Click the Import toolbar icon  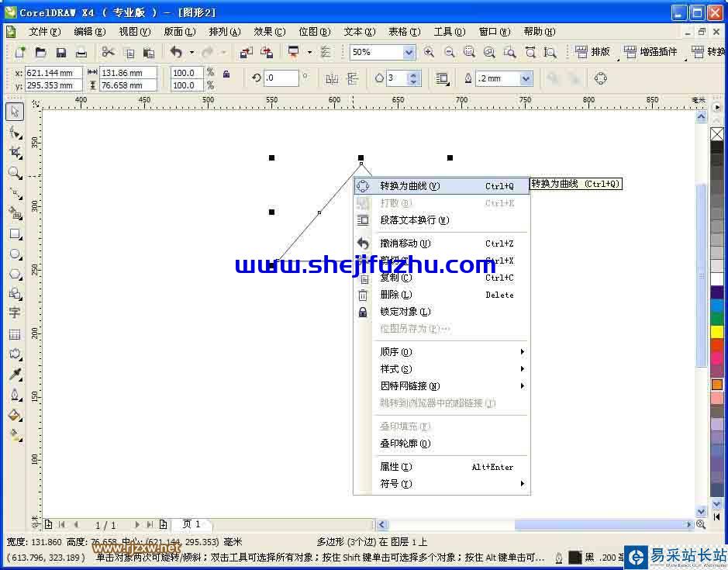click(246, 52)
